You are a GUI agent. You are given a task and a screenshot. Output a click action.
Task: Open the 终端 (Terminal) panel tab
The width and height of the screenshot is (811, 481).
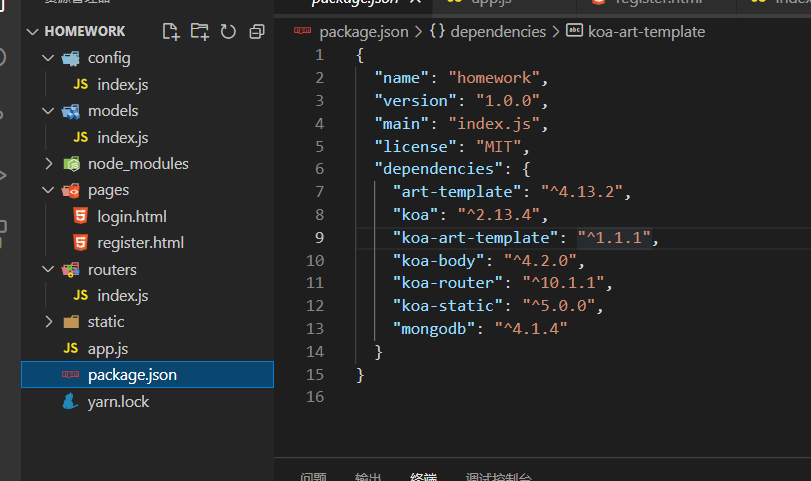coord(423,477)
